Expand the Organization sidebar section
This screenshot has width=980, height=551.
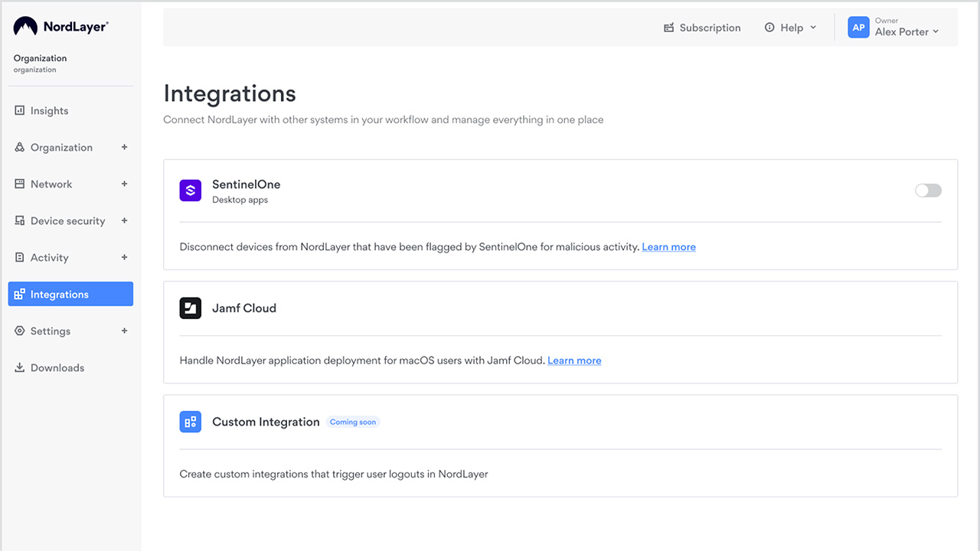pyautogui.click(x=124, y=148)
